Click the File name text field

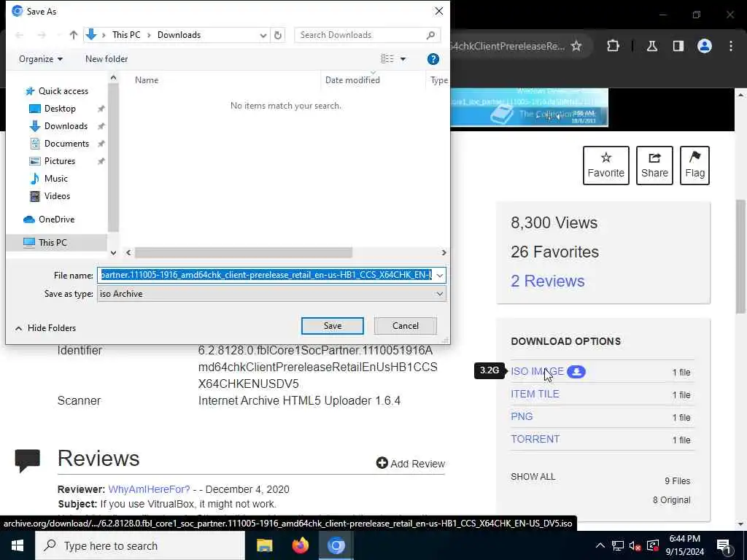(266, 275)
